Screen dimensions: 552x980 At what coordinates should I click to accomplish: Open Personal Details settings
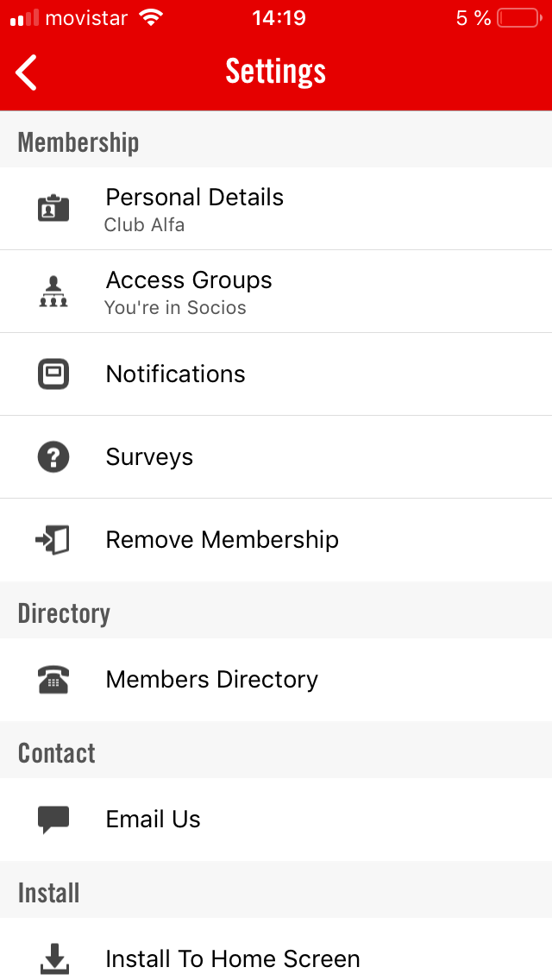[x=195, y=198]
